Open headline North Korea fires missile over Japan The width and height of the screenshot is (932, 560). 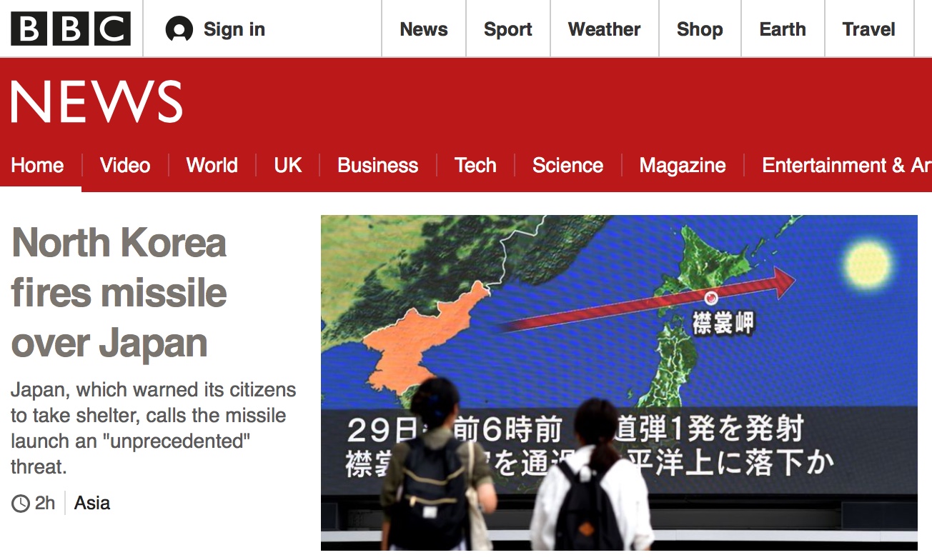coord(119,293)
